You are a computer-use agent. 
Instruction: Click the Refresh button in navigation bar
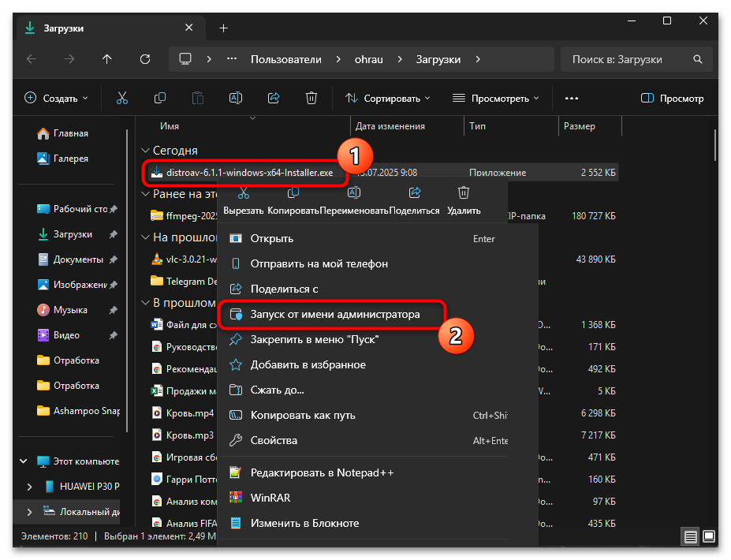(144, 59)
